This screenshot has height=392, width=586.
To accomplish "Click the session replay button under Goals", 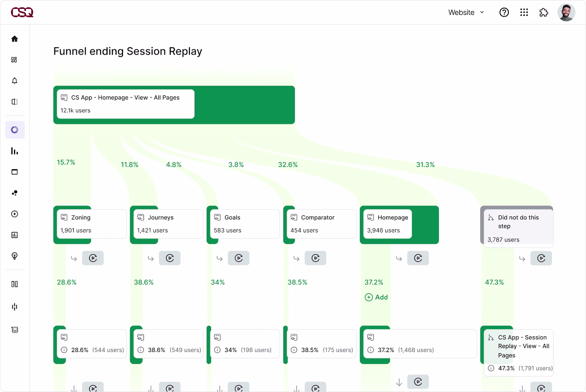I will 239,258.
